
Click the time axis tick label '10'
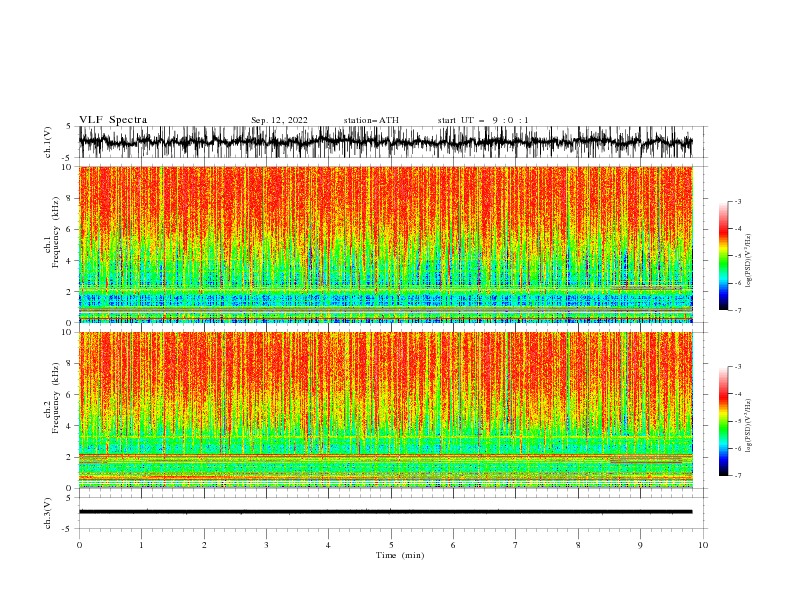tap(703, 545)
